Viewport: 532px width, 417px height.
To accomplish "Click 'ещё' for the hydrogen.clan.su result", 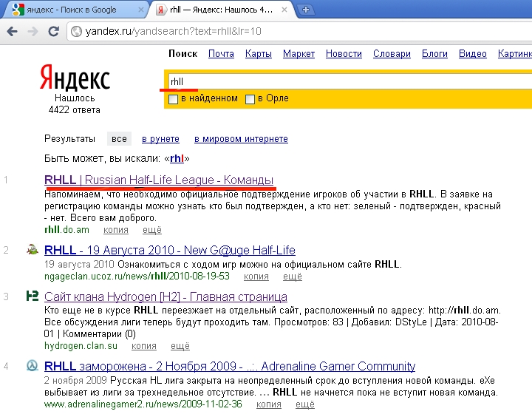I will click(x=180, y=346).
